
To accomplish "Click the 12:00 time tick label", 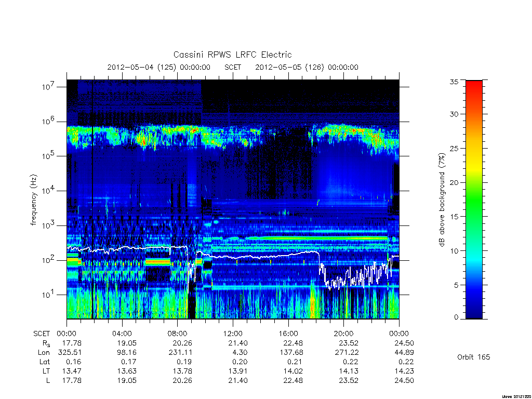I will pos(233,334).
